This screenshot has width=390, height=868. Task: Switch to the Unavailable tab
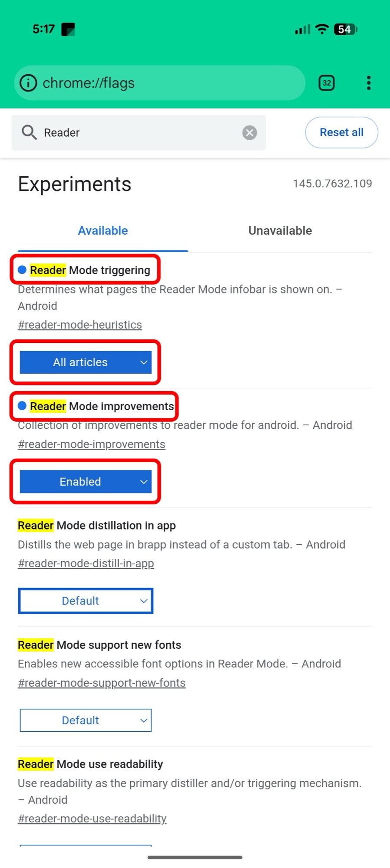[x=280, y=230]
